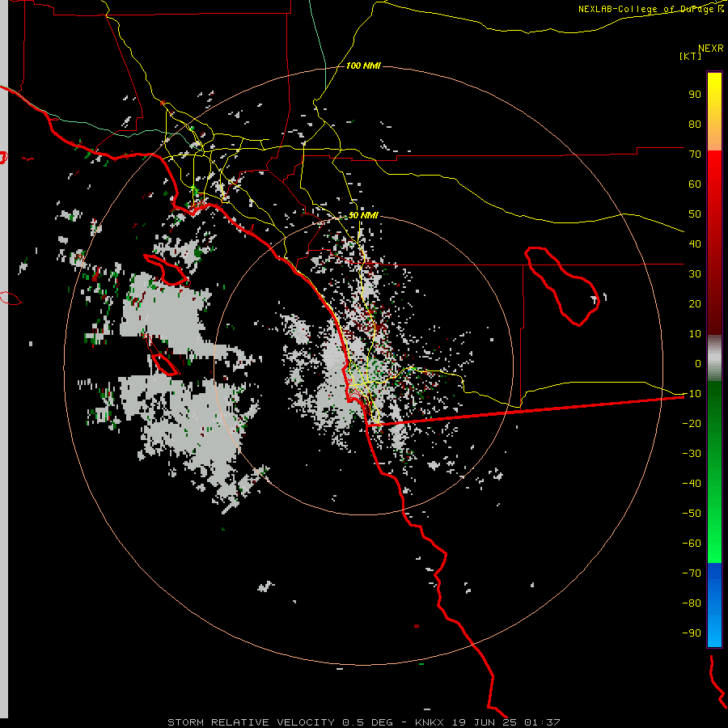The height and width of the screenshot is (728, 728).
Task: Click the 80 value on the velocity scale
Action: [x=695, y=125]
